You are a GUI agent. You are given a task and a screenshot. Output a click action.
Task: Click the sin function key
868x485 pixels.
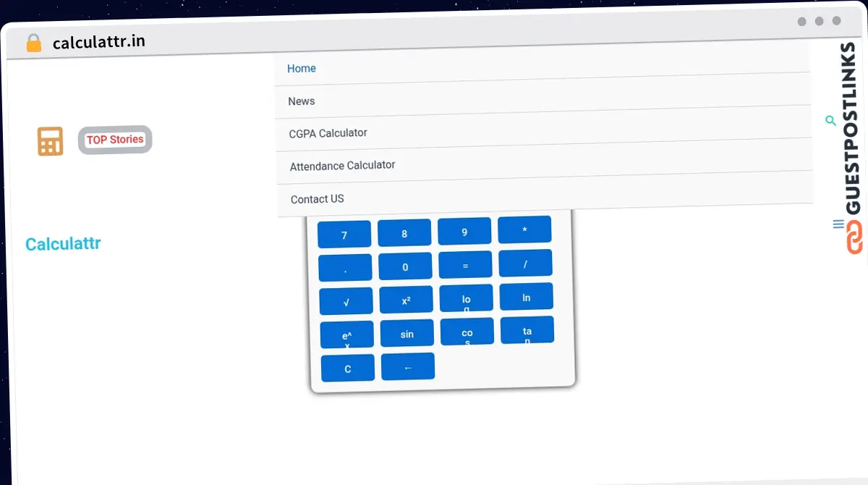point(407,333)
